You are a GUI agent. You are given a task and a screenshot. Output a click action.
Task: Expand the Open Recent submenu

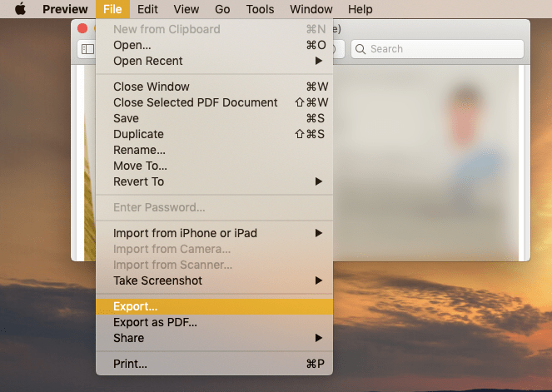pos(215,61)
